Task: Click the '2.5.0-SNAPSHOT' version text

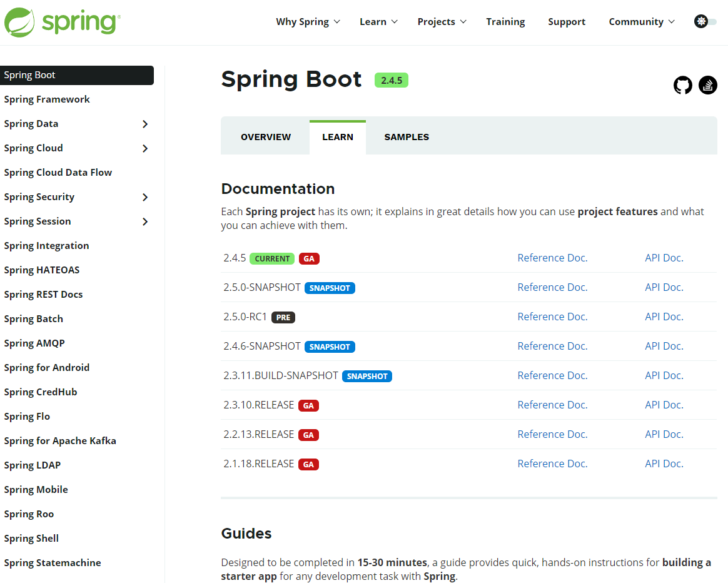Action: click(x=262, y=288)
